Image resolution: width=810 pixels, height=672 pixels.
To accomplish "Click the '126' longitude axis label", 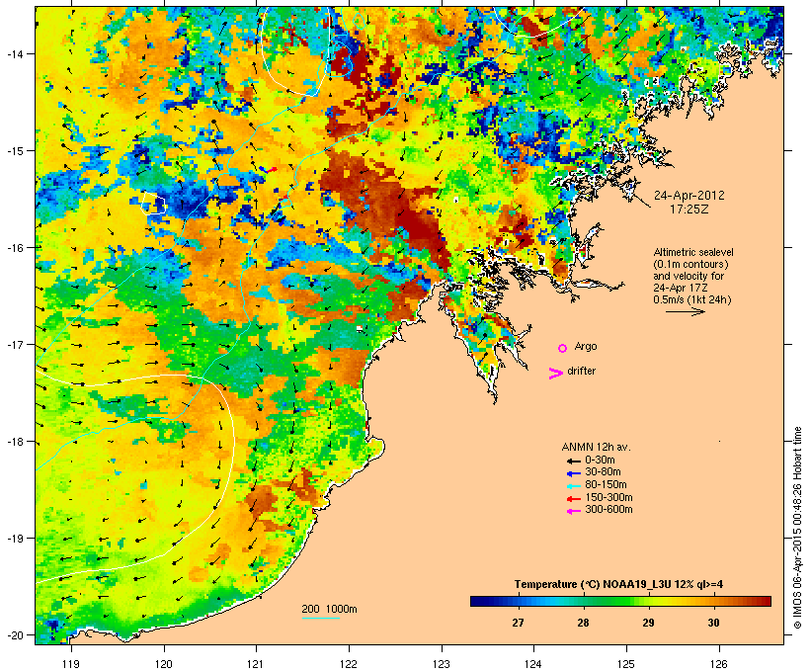I will pyautogui.click(x=718, y=664).
